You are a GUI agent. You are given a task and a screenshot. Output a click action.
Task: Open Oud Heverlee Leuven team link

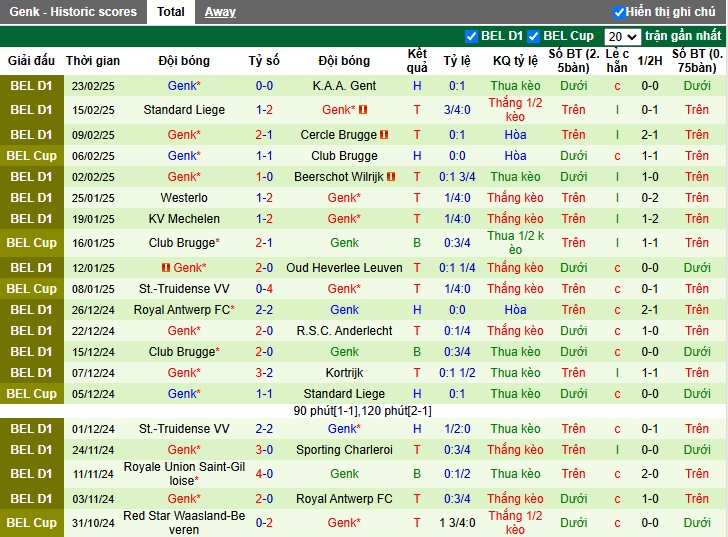tap(344, 268)
